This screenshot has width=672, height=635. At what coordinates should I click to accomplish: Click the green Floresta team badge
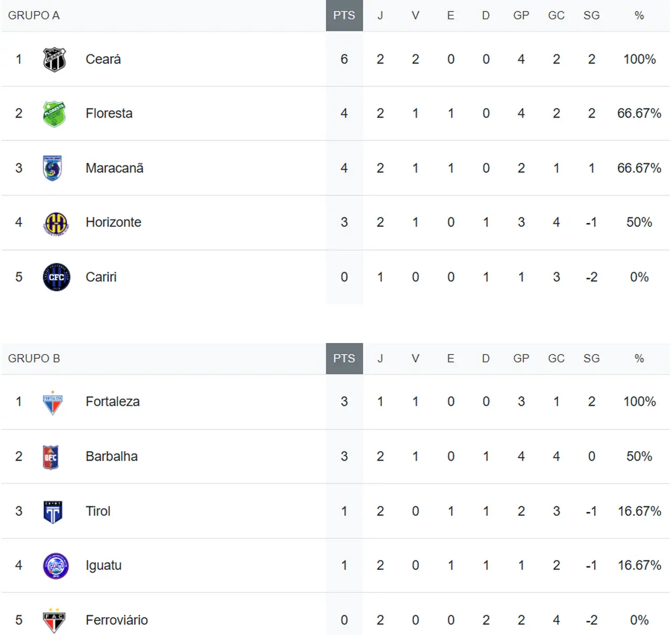tap(54, 114)
